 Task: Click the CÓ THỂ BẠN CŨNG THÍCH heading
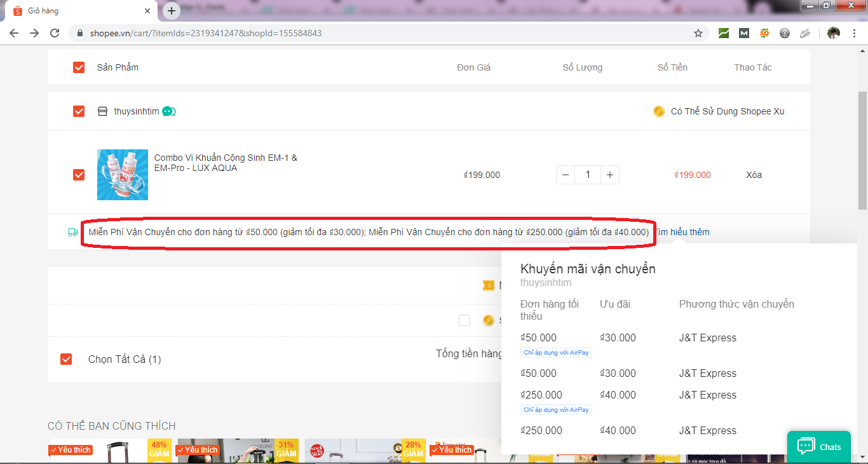112,426
